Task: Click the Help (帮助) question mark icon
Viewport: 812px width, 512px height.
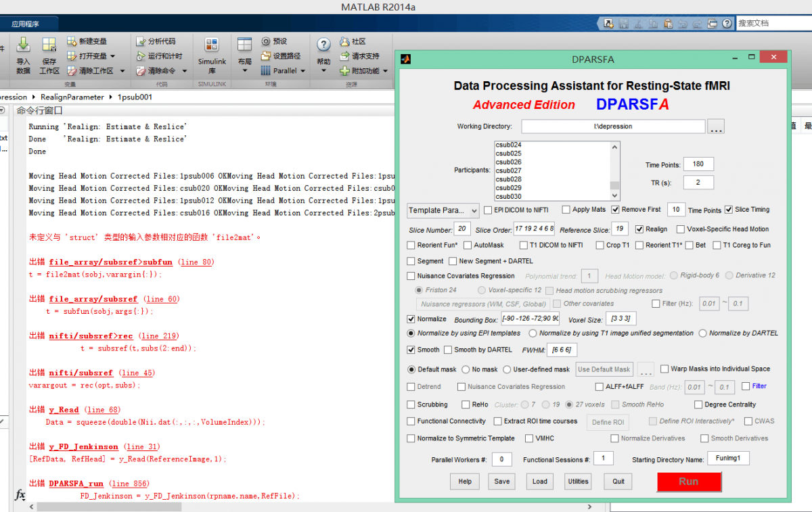Action: (x=324, y=45)
